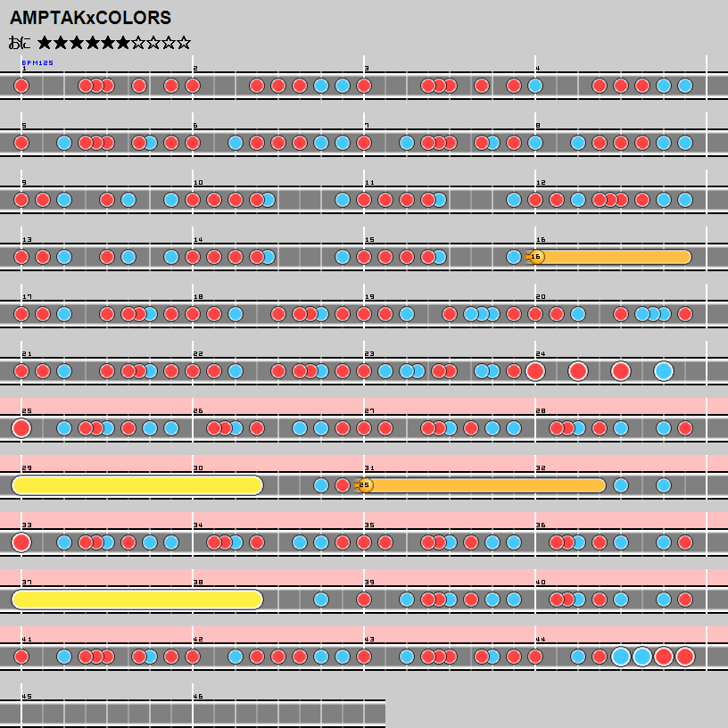Select the large blue note in measure 24
The image size is (728, 728).
[663, 371]
